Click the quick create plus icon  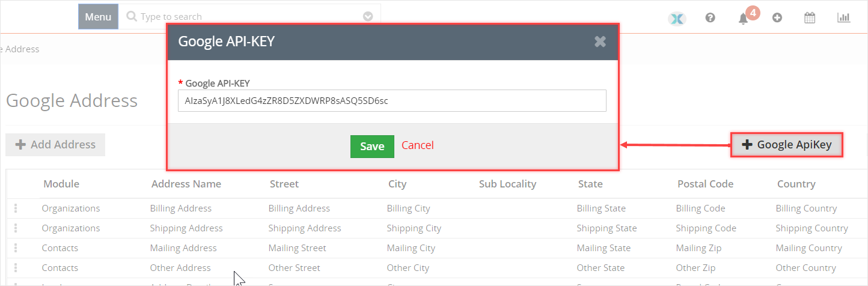pos(777,18)
